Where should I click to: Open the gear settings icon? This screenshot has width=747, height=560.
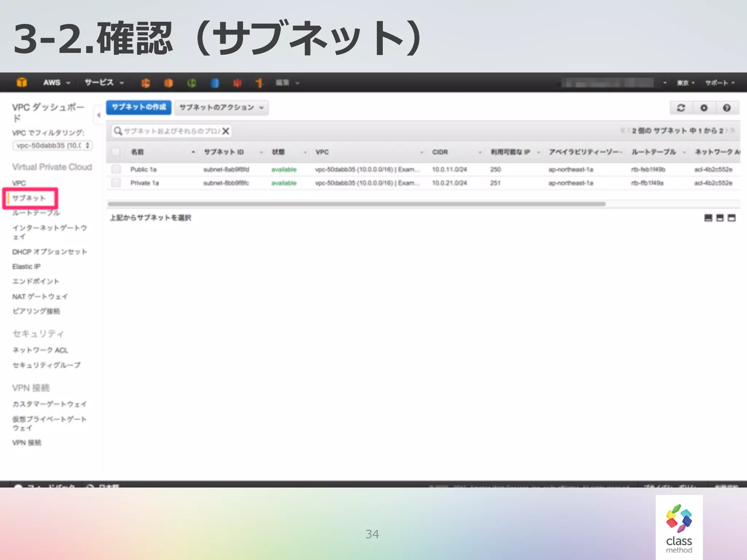pos(704,108)
